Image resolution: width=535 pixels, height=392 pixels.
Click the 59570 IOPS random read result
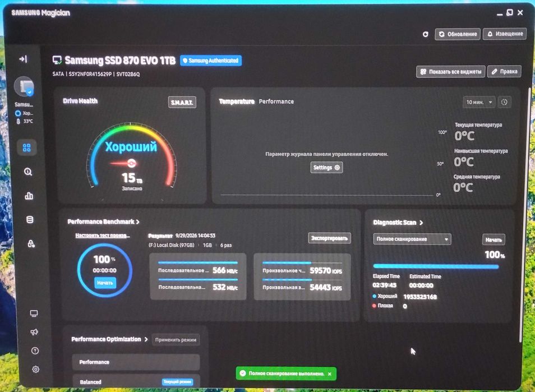tap(325, 270)
